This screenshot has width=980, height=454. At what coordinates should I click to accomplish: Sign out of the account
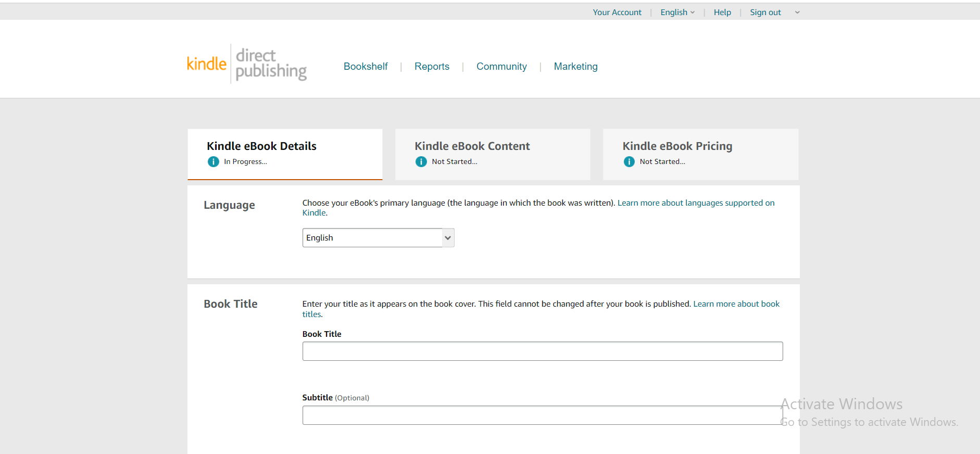(765, 12)
